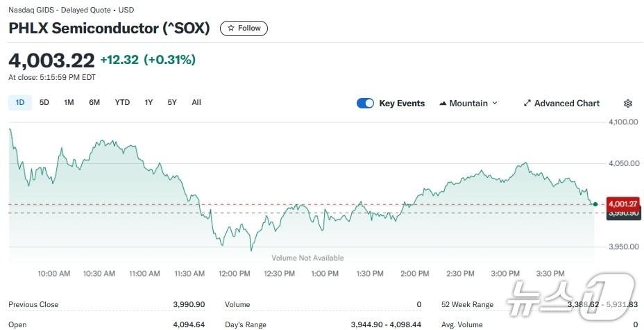The height and width of the screenshot is (330, 644).
Task: Choose the YTD time range
Action: tap(122, 103)
